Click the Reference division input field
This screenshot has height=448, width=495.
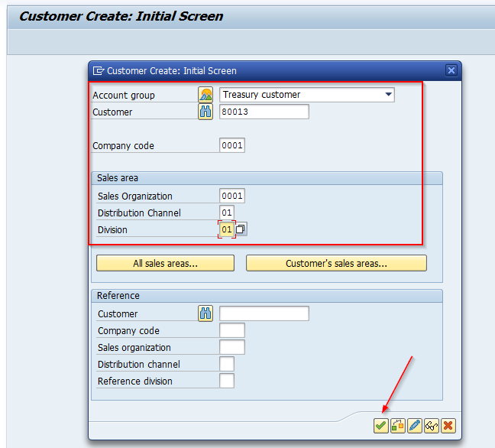(227, 381)
